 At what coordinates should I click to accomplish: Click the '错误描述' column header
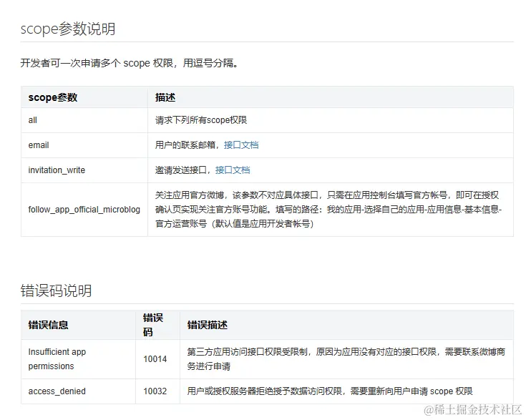[x=346, y=325]
